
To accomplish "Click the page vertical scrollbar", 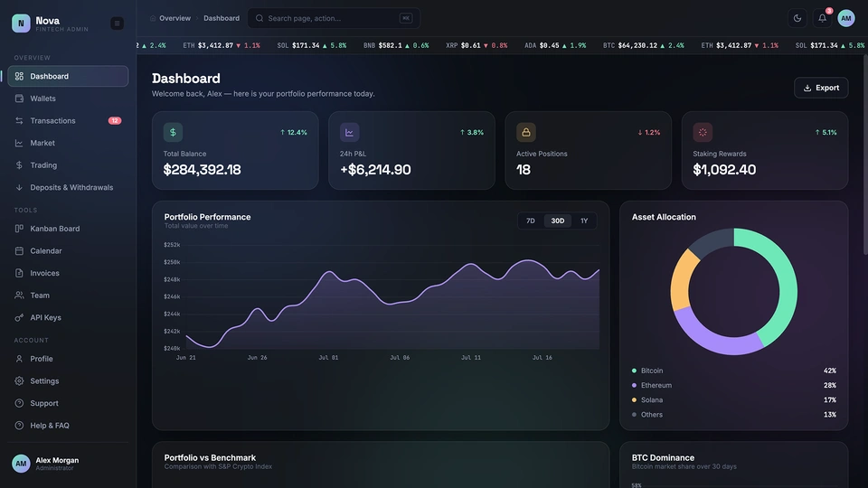I will [x=865, y=155].
